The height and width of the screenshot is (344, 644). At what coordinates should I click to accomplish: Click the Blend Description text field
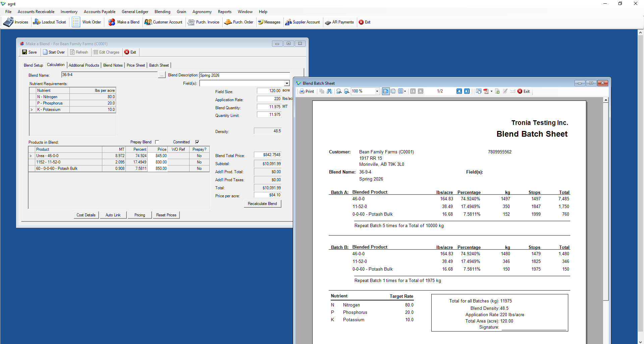click(x=245, y=75)
